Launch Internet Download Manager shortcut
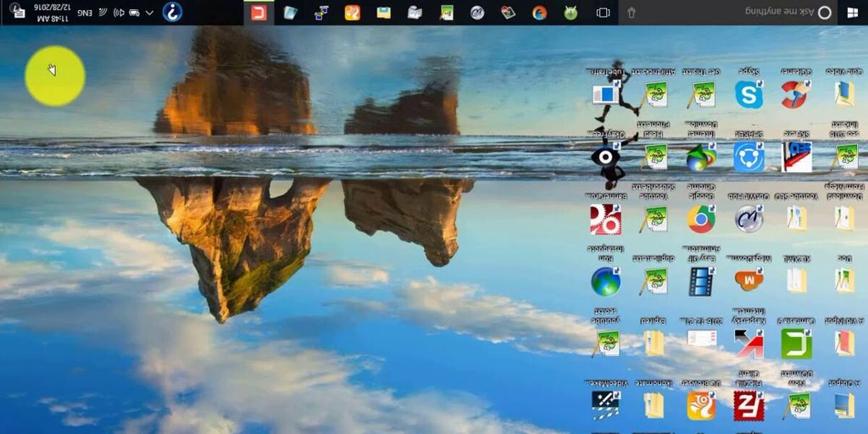 701,157
